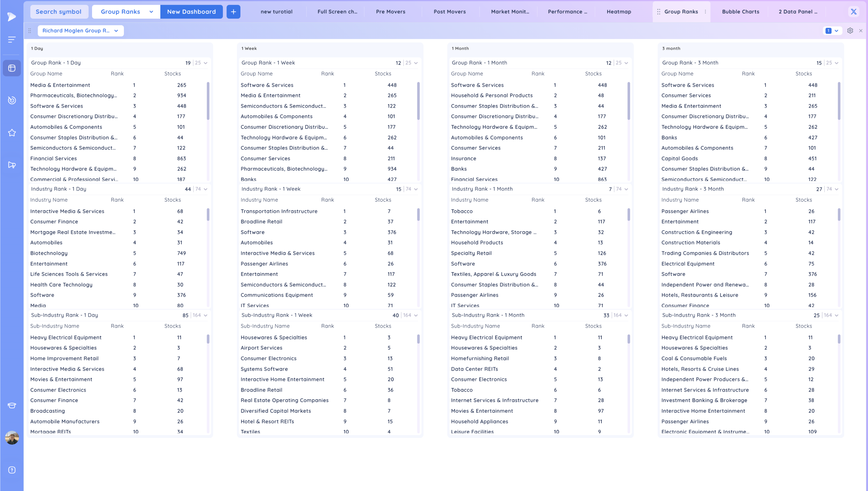Viewport: 868px width, 491px height.
Task: Expand the Sub-Industry Rank - 3 Month chevron
Action: pos(837,315)
